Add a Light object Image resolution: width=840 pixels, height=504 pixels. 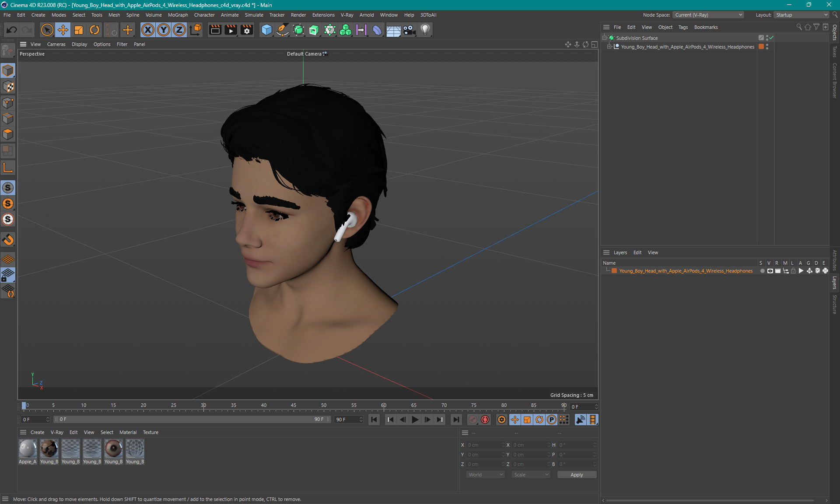point(425,30)
